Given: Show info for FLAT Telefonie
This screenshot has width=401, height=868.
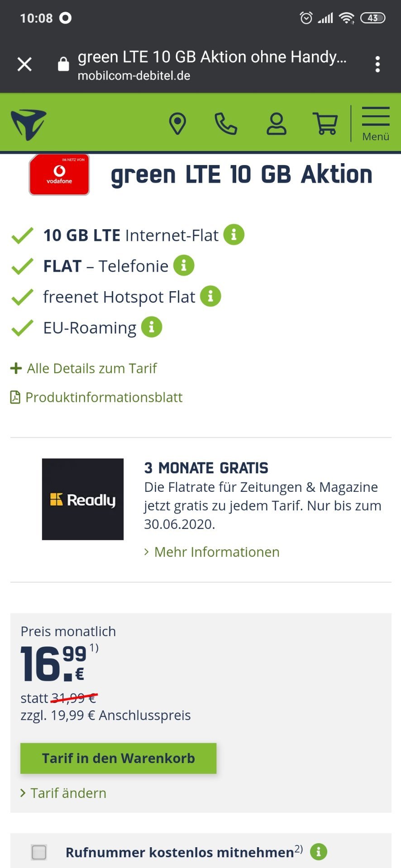Looking at the screenshot, I should pos(184,265).
